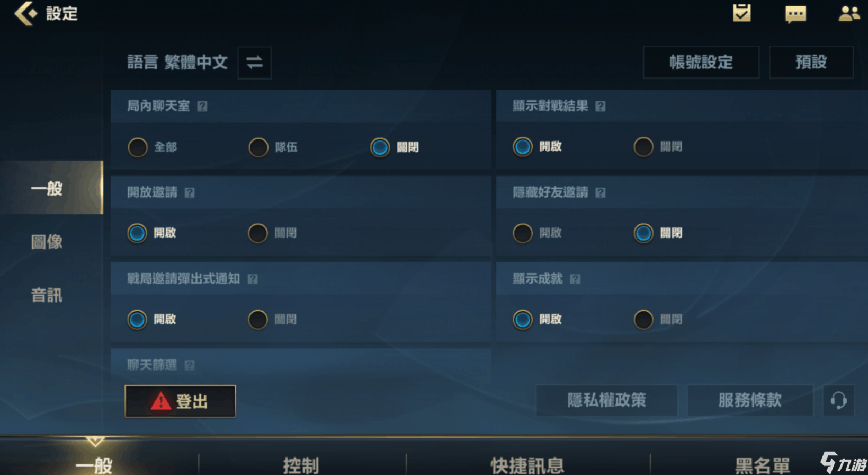868x475 pixels.
Task: Open the 控制 bottom tab
Action: [x=301, y=465]
